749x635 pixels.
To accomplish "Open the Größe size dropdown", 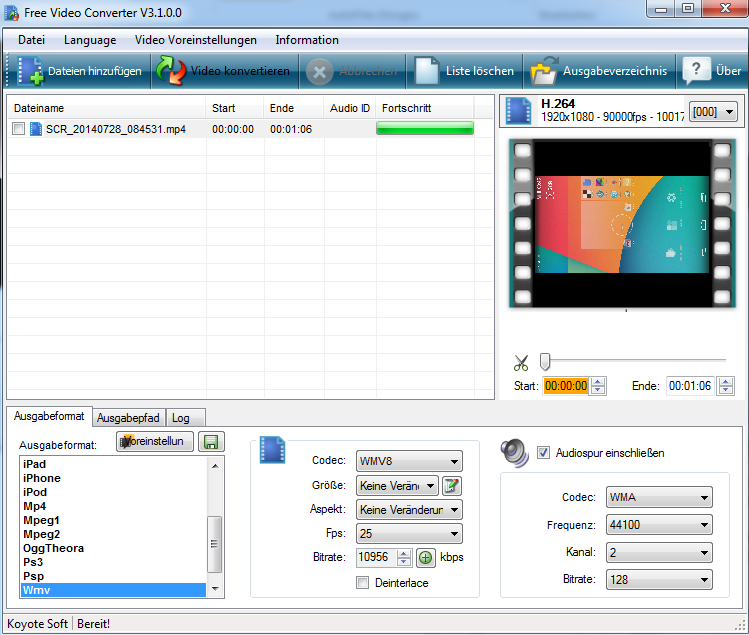I will 397,486.
